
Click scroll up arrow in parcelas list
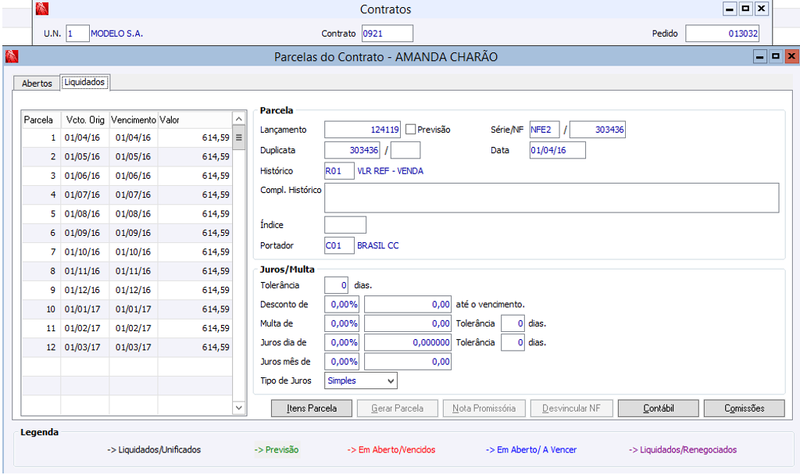(x=239, y=119)
